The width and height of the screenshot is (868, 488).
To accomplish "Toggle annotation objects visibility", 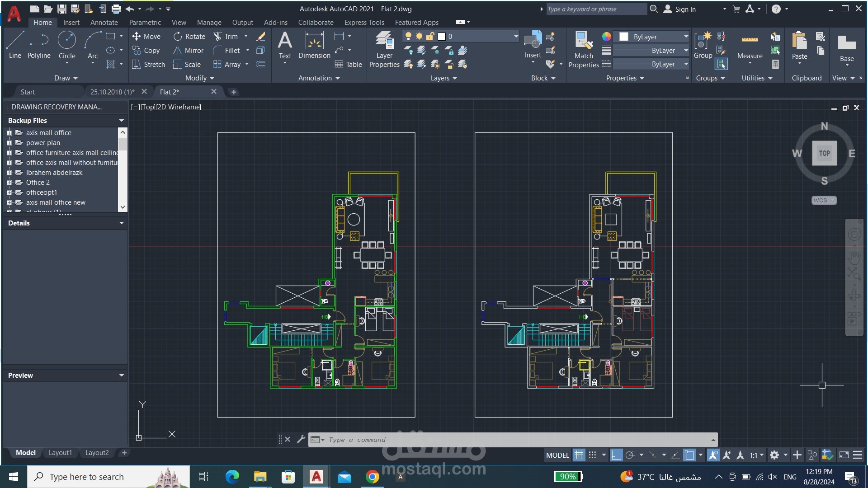I will (x=713, y=455).
